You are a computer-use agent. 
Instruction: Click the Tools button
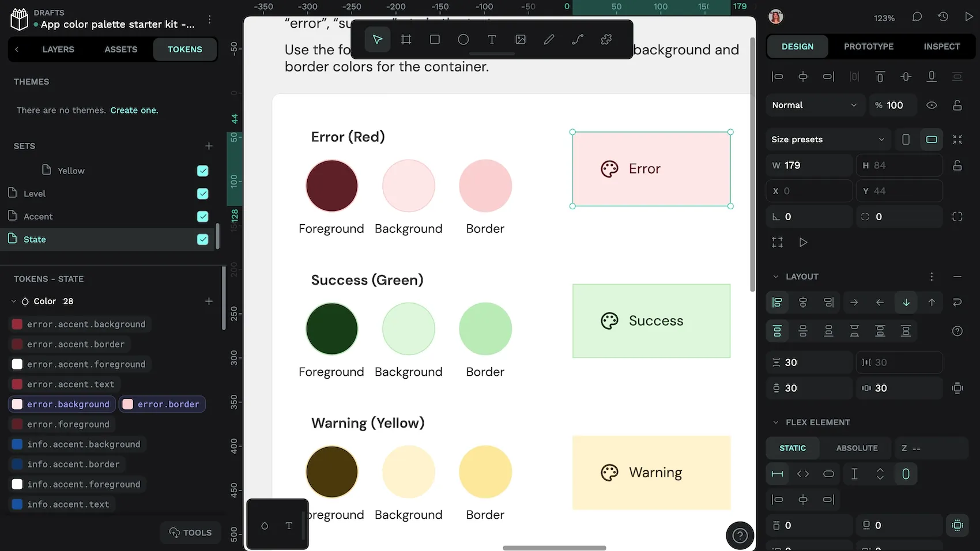(190, 533)
